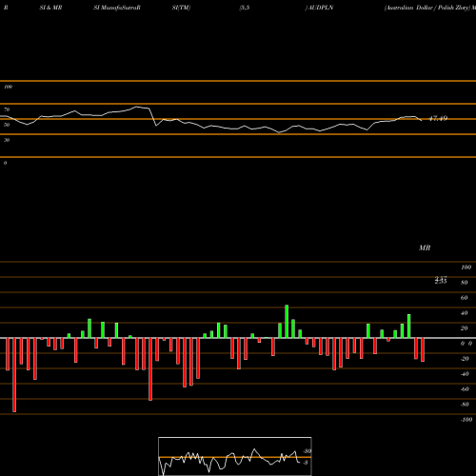Screen dimensions: 476x476
Task: Click the 100 label on the left RSI axis
Action: 8,87
